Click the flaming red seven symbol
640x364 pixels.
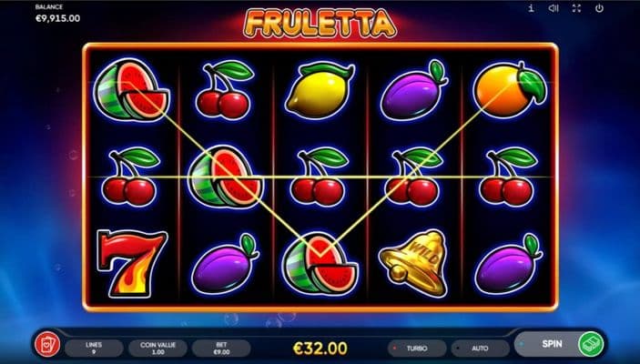coord(131,262)
